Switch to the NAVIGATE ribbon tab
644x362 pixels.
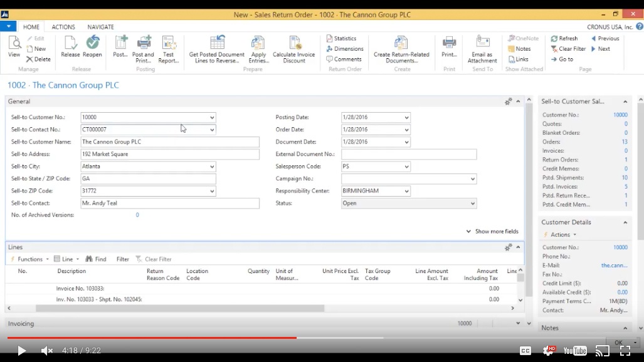pos(100,27)
